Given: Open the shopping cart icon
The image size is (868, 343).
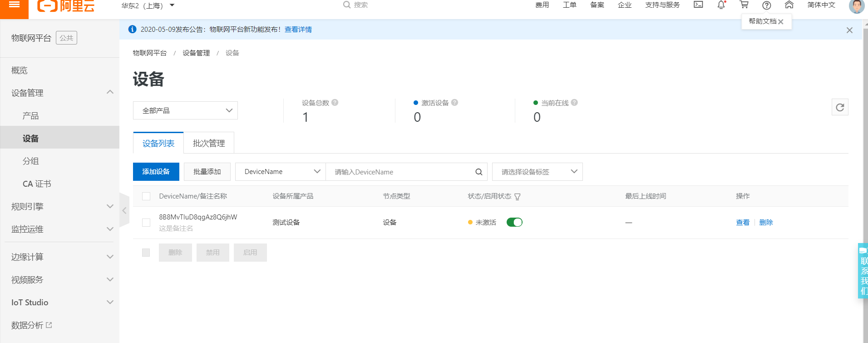Looking at the screenshot, I should pos(744,5).
